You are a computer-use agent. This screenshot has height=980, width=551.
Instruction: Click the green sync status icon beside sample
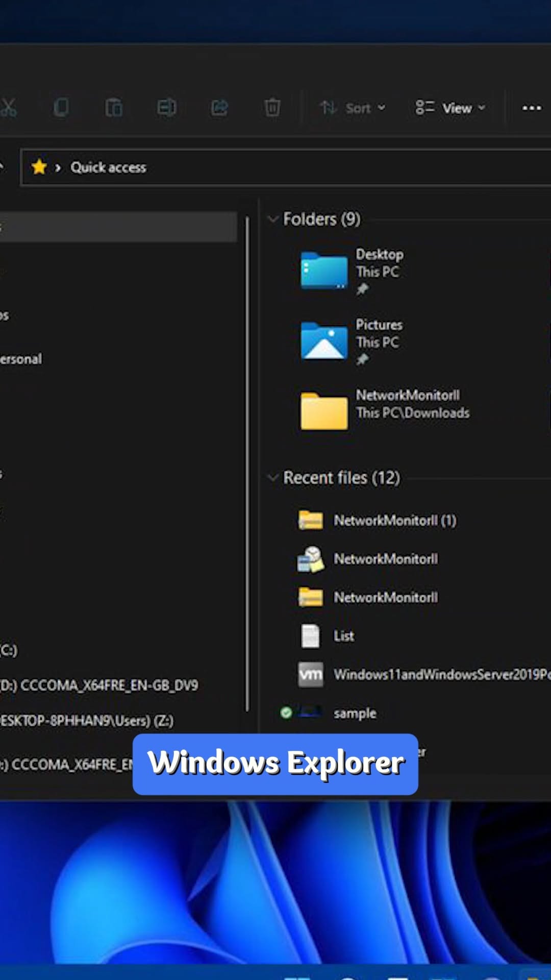[286, 713]
